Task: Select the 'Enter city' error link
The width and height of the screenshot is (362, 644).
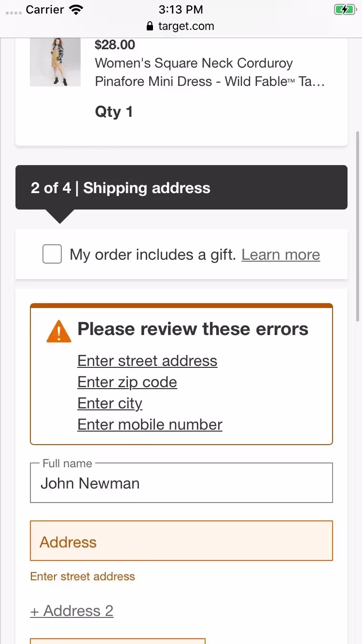Action: click(x=110, y=403)
